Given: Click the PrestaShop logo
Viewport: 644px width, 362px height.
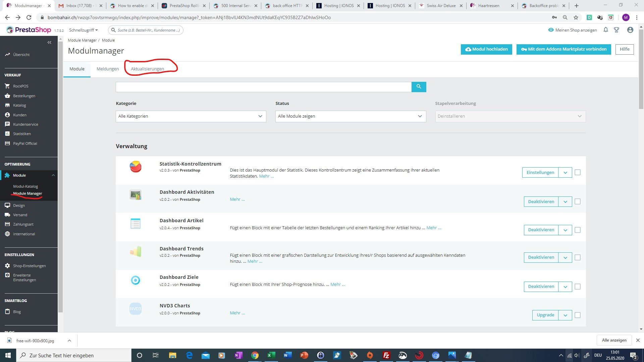Looking at the screenshot, I should point(29,30).
